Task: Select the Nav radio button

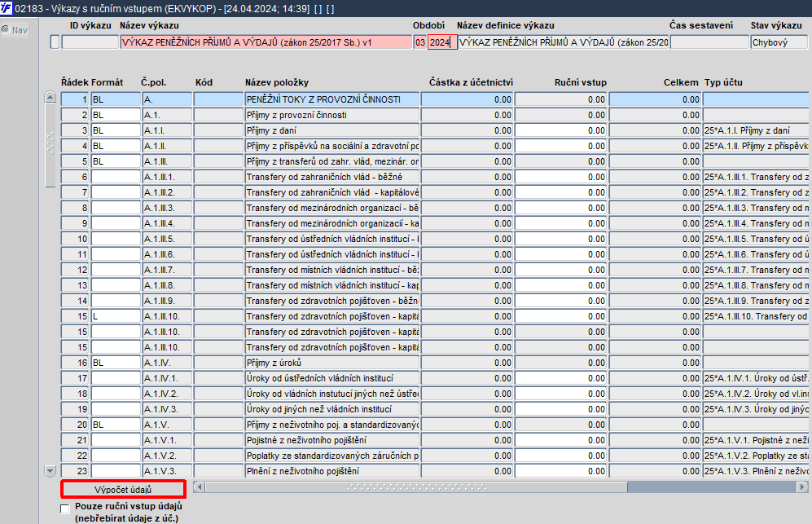Action: [x=6, y=30]
